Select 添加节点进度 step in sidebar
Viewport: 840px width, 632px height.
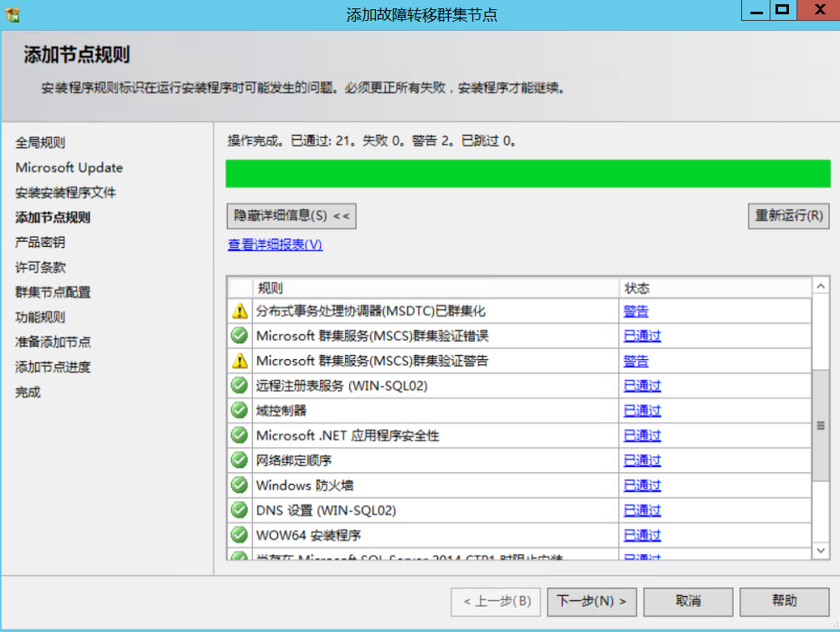point(53,367)
